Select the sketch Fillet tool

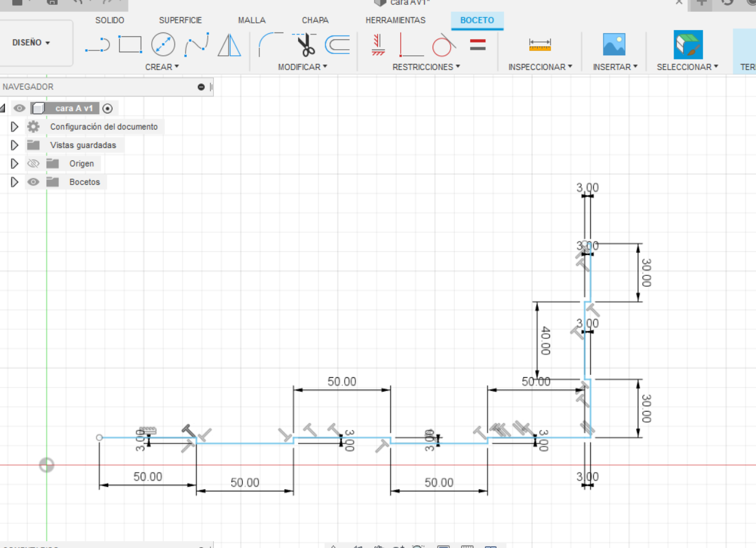coord(270,44)
